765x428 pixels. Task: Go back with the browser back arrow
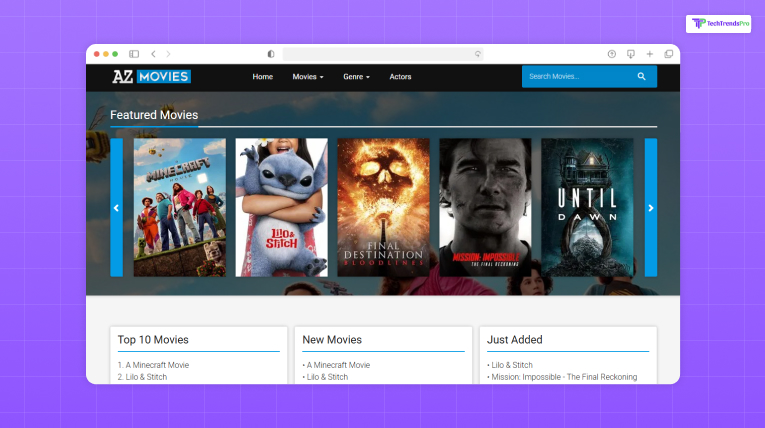pyautogui.click(x=153, y=54)
